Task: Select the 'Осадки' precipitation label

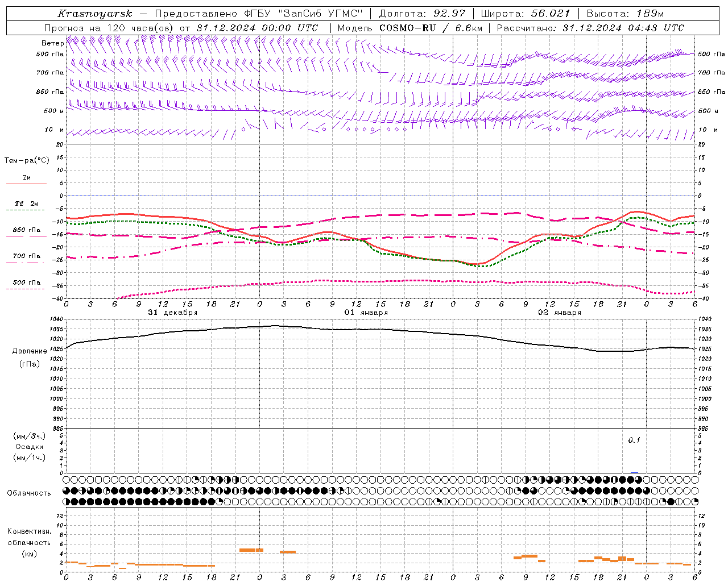Action: point(30,447)
